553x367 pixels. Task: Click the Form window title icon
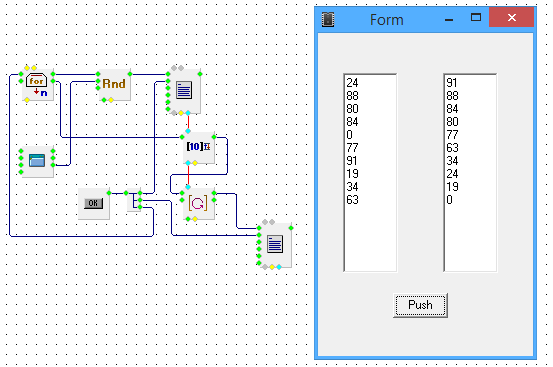pyautogui.click(x=328, y=19)
